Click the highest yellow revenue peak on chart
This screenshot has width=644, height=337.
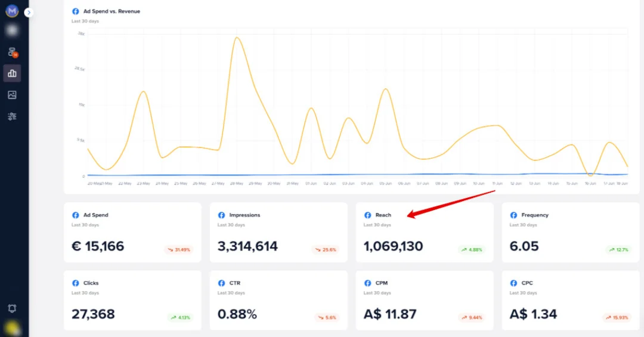tap(237, 38)
